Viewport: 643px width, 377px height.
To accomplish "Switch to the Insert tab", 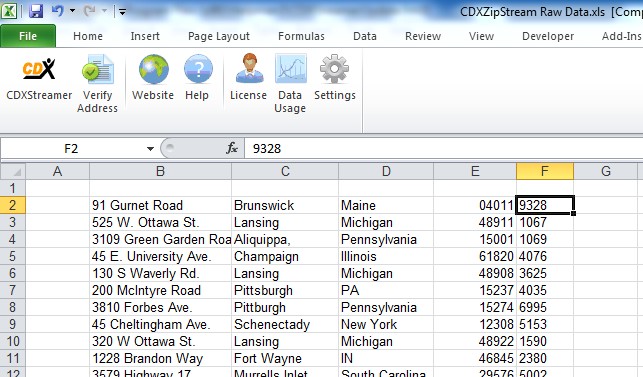I will point(145,36).
